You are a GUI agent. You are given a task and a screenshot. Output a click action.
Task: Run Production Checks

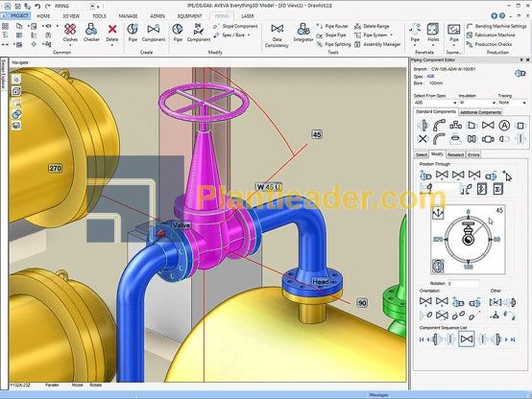point(489,44)
